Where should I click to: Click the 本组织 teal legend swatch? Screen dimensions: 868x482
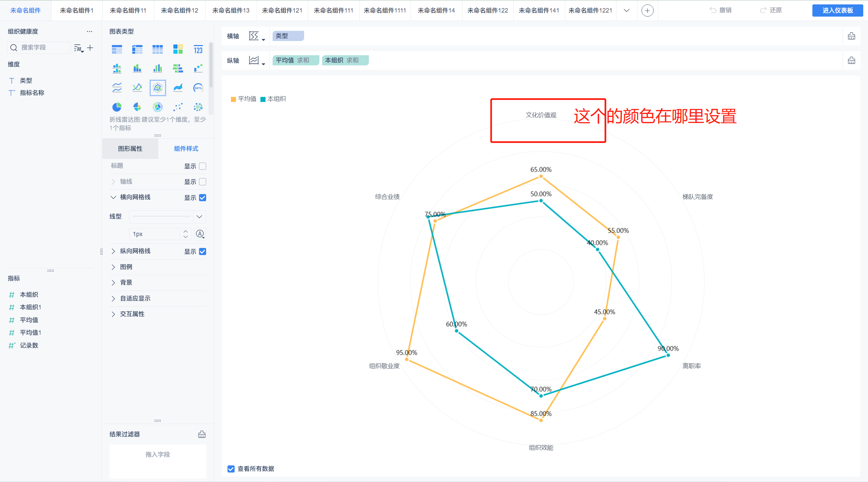click(263, 99)
